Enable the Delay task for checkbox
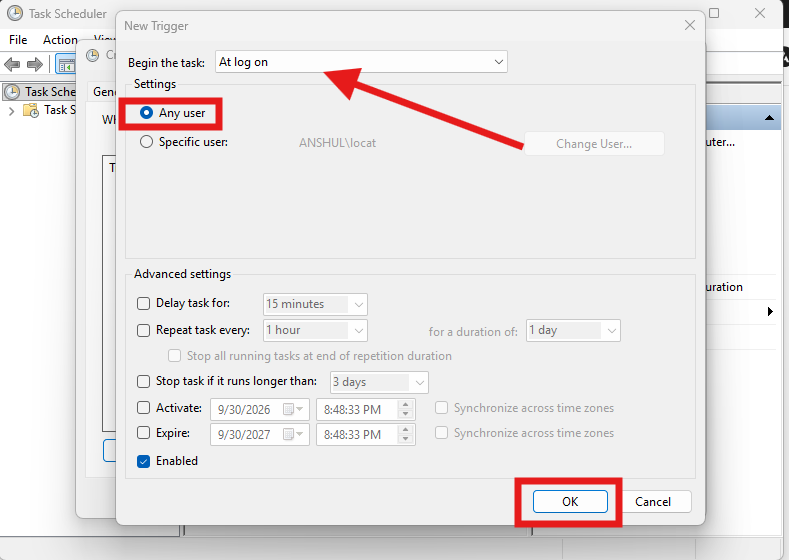The width and height of the screenshot is (789, 560). [x=143, y=303]
